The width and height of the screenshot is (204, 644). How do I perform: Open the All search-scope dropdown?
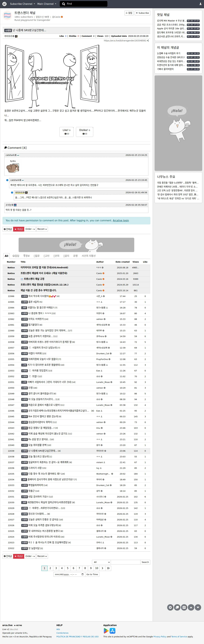tap(101, 562)
